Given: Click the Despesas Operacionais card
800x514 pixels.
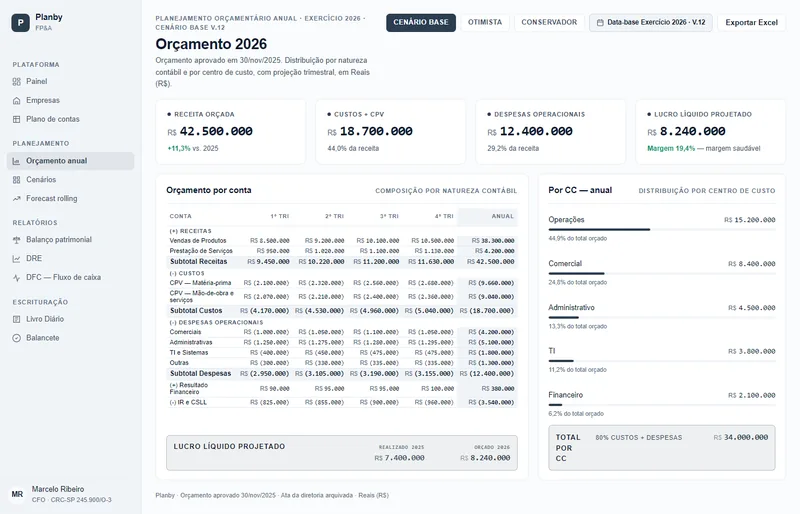Looking at the screenshot, I should coord(551,132).
